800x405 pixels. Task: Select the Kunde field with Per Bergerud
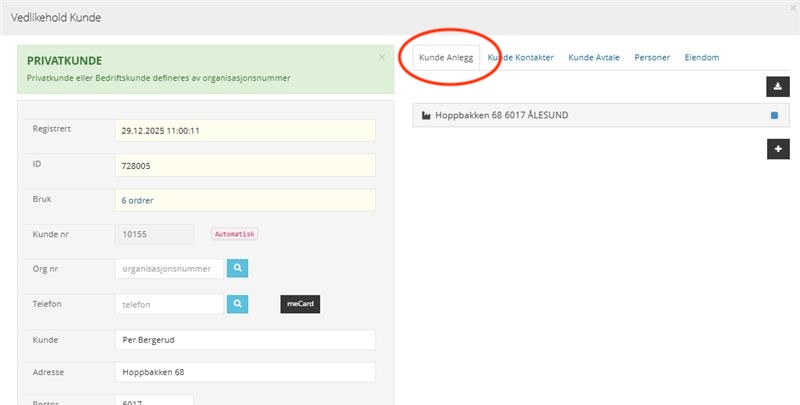pos(244,338)
